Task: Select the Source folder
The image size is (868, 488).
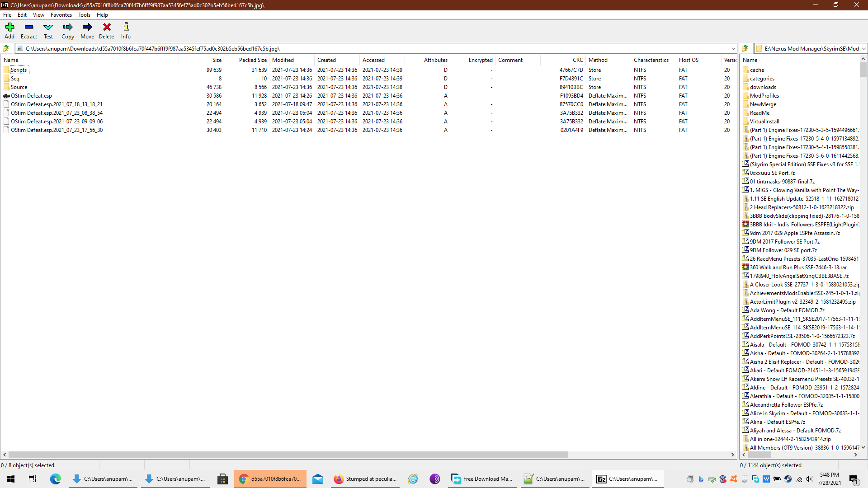Action: click(19, 87)
